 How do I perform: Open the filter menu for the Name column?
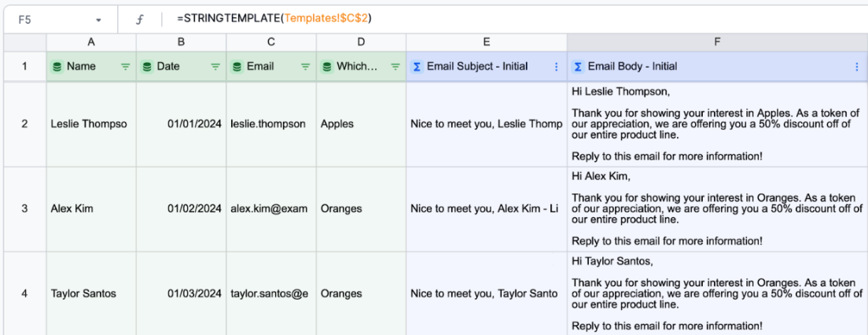click(126, 66)
